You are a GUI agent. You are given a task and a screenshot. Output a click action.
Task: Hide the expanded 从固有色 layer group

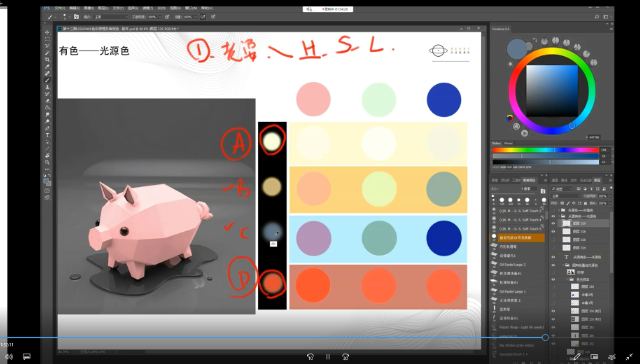[x=553, y=216]
